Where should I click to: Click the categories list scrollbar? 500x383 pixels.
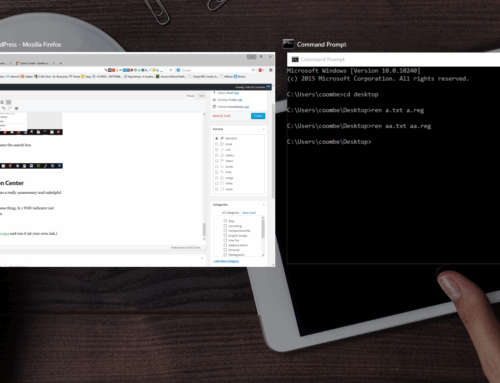[x=263, y=229]
